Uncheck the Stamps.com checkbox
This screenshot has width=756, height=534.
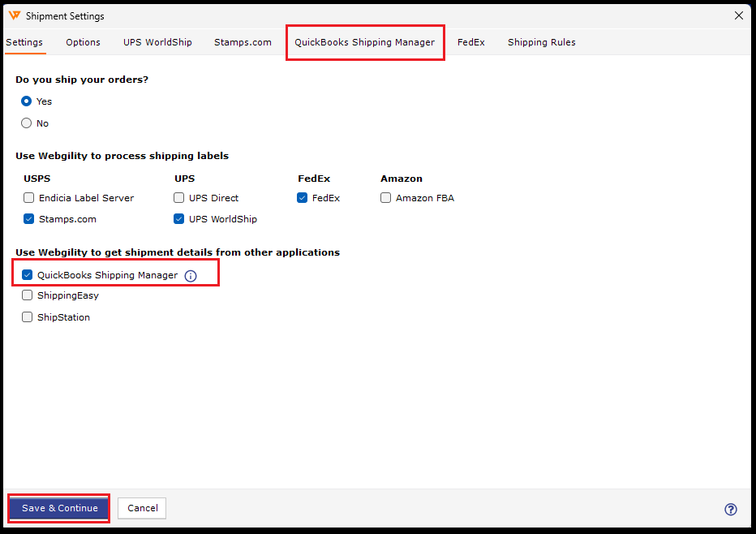pos(29,219)
